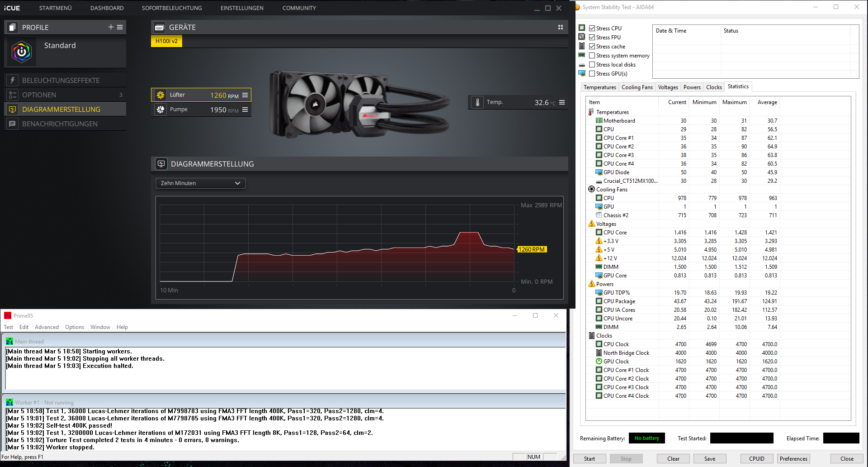
Task: Switch to the AIDA64 Cooling Fans tab
Action: 637,87
